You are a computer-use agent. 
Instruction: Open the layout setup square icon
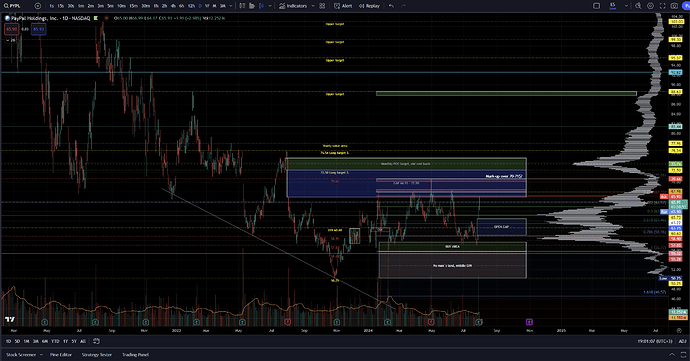(597, 6)
